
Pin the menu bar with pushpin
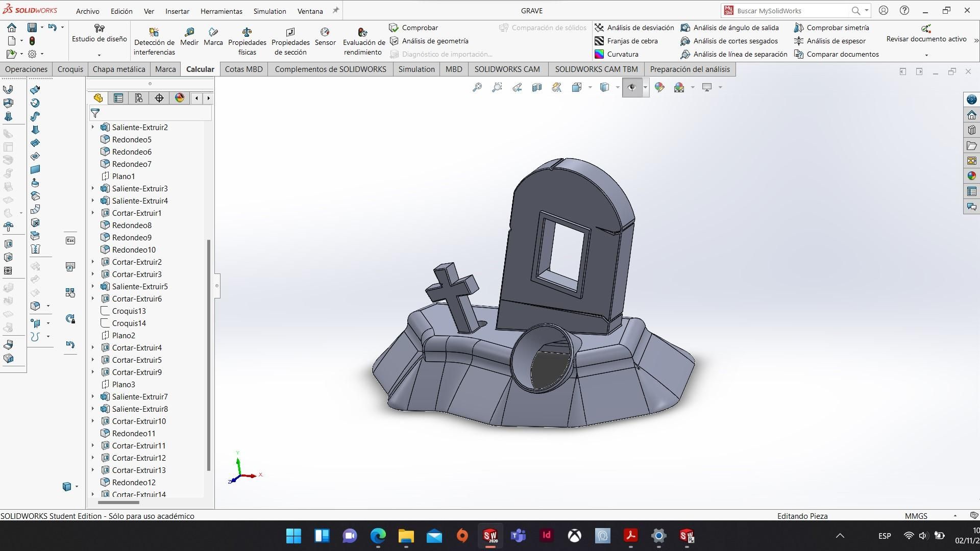point(335,11)
